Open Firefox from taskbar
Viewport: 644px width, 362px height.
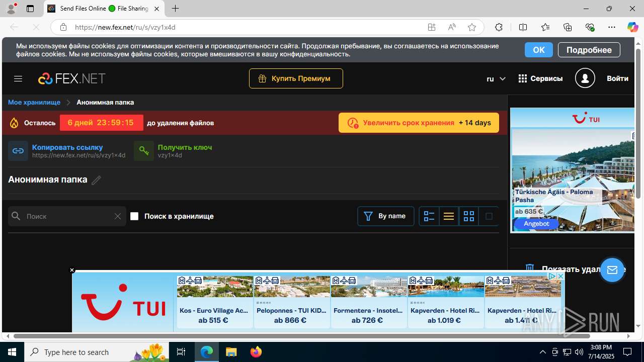click(x=256, y=352)
